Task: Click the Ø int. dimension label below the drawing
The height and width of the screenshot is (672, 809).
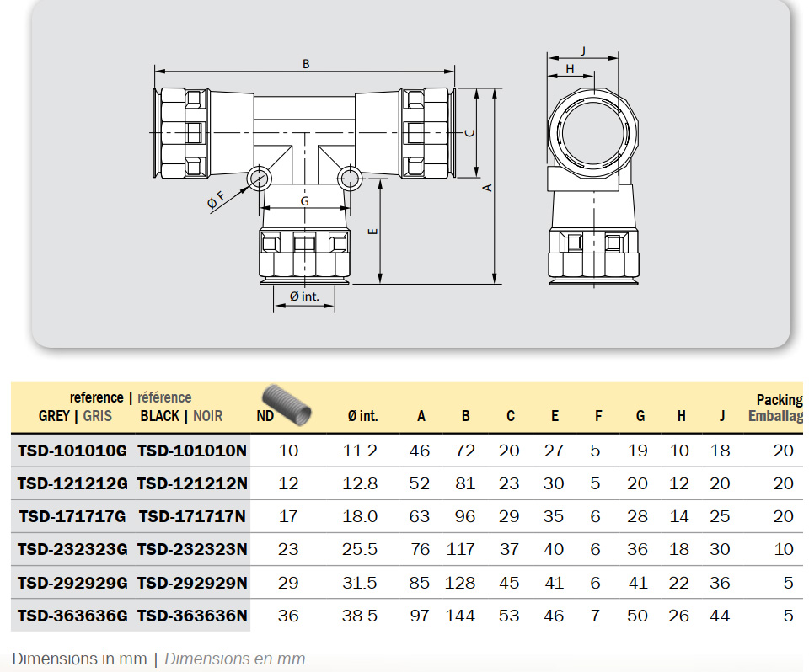Action: pos(304,296)
